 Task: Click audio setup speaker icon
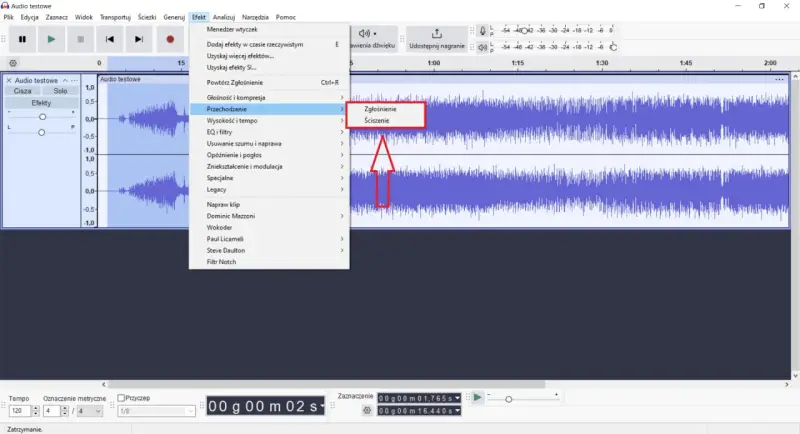coord(365,34)
